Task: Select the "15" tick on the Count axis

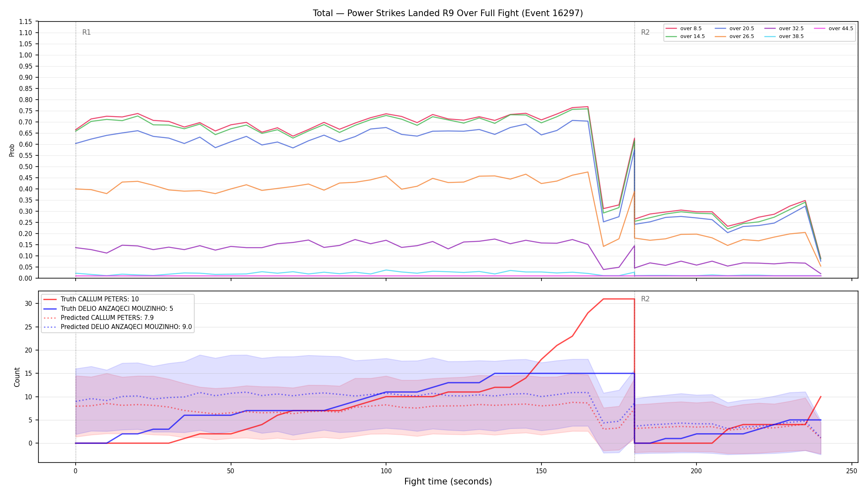Action: 28,373
